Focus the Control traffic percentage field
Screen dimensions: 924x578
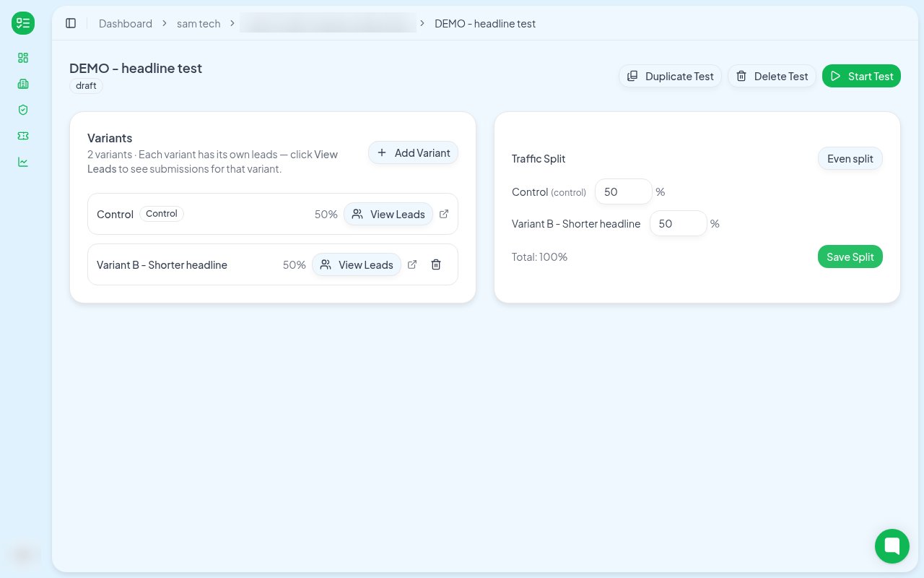624,191
